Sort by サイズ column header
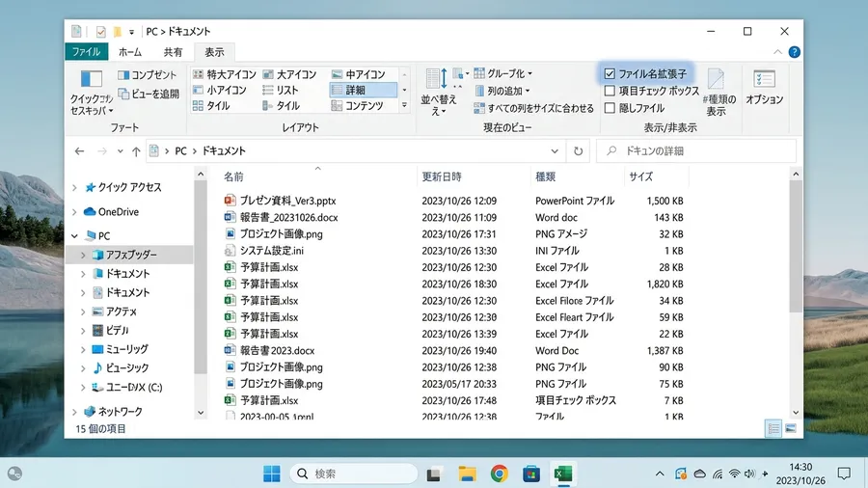The width and height of the screenshot is (868, 488). point(640,176)
